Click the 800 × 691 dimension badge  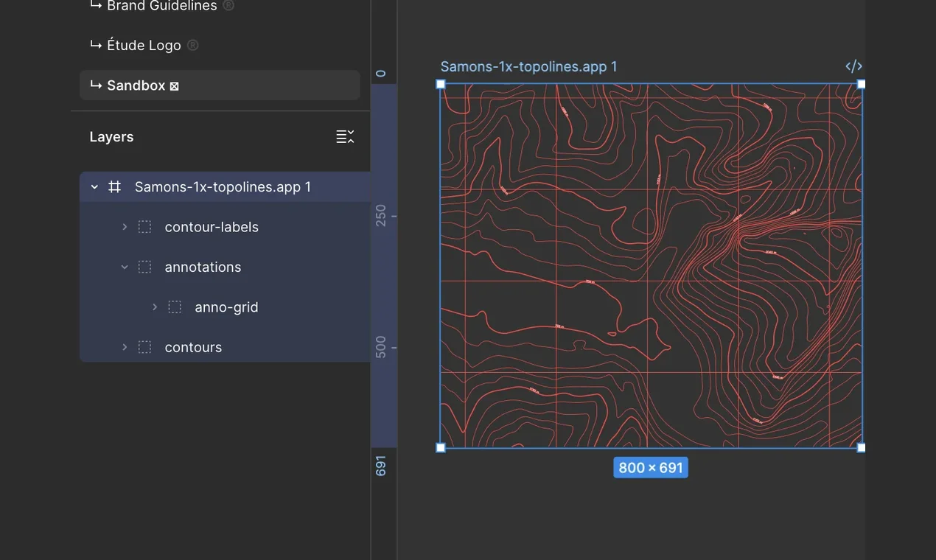coord(651,468)
